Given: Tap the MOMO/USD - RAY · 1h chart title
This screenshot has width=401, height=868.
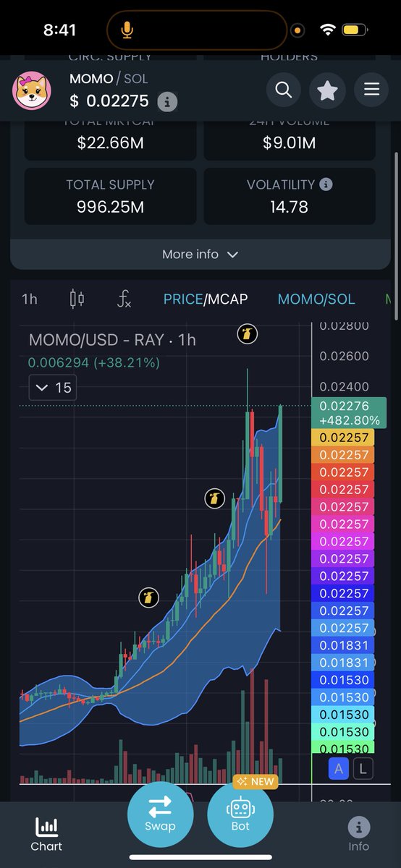Looking at the screenshot, I should (x=112, y=339).
